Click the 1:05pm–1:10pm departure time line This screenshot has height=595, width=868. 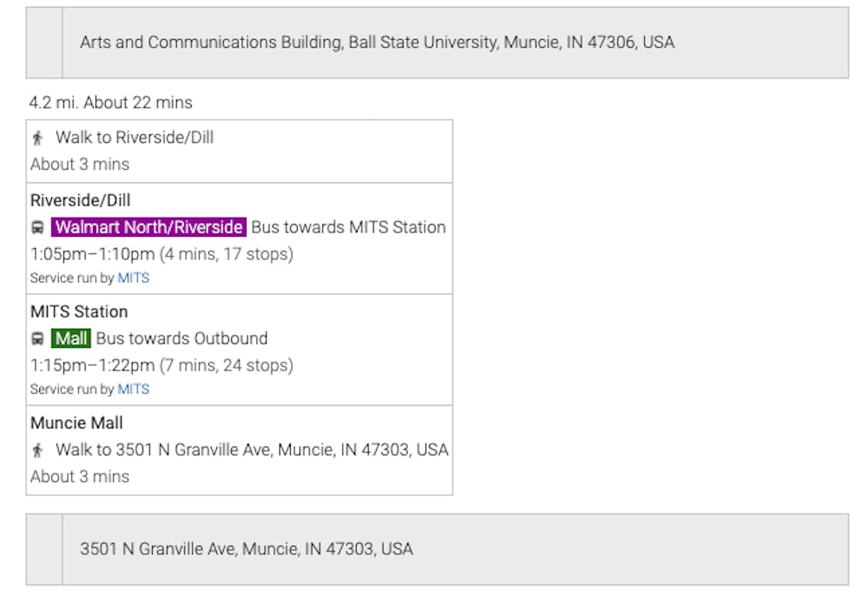coord(161,254)
